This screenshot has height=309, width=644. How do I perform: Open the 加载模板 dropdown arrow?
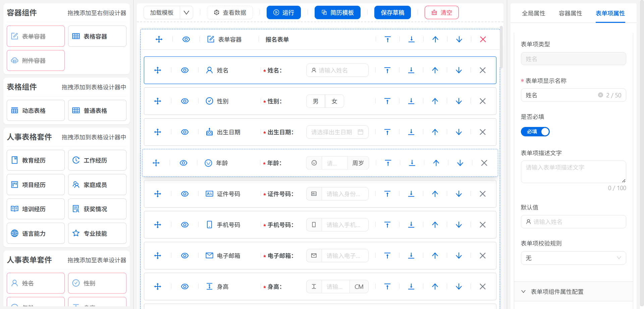coord(186,13)
